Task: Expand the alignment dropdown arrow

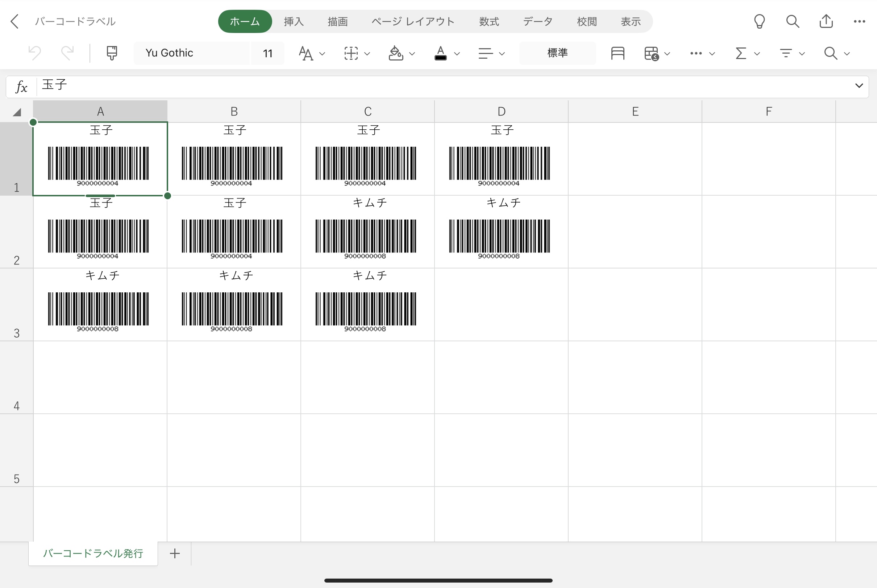Action: click(x=502, y=54)
